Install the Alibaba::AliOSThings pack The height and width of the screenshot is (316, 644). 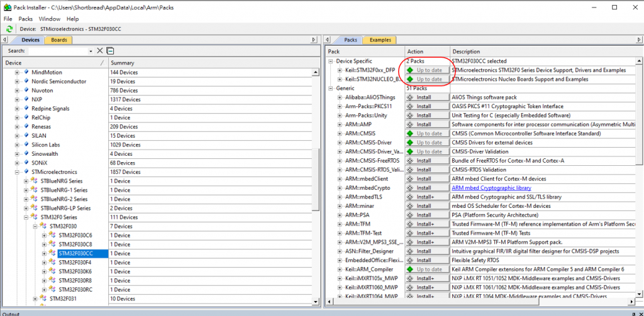427,97
